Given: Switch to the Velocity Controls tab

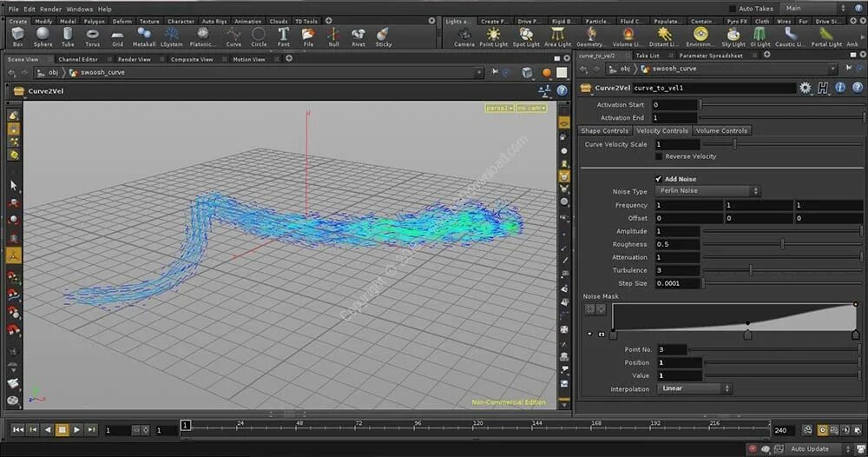Looking at the screenshot, I should tap(662, 130).
